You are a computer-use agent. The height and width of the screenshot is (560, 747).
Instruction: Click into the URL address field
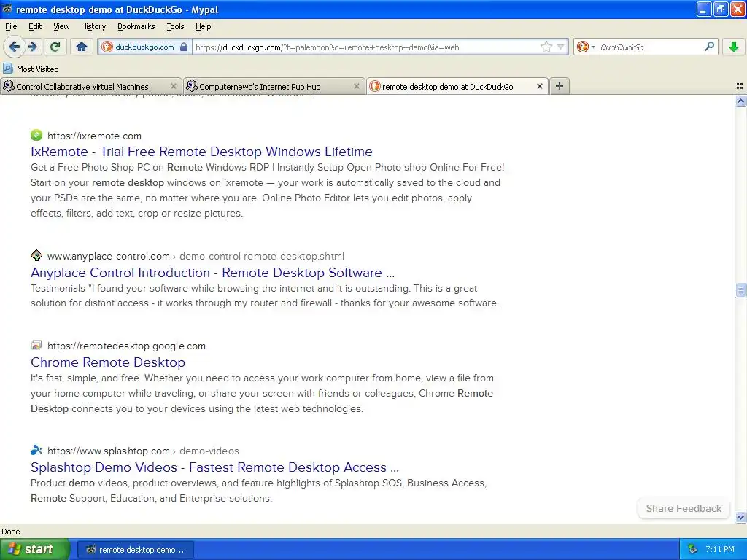coord(366,47)
